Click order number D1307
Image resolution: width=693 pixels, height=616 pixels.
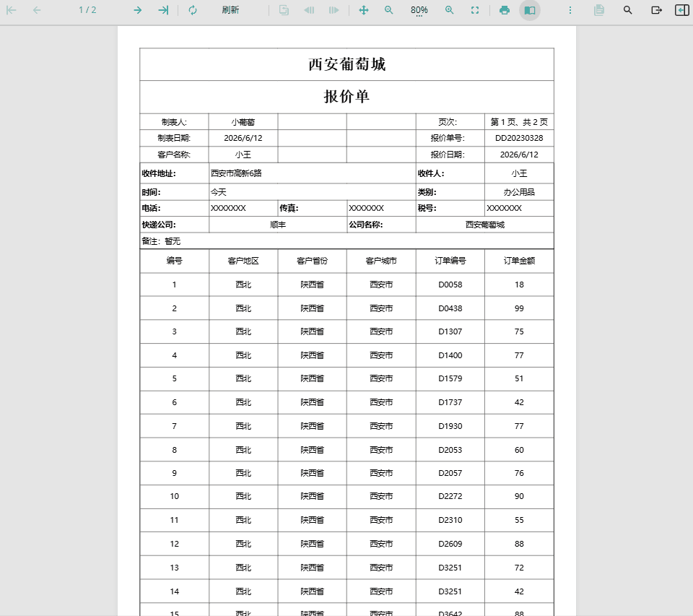(450, 331)
